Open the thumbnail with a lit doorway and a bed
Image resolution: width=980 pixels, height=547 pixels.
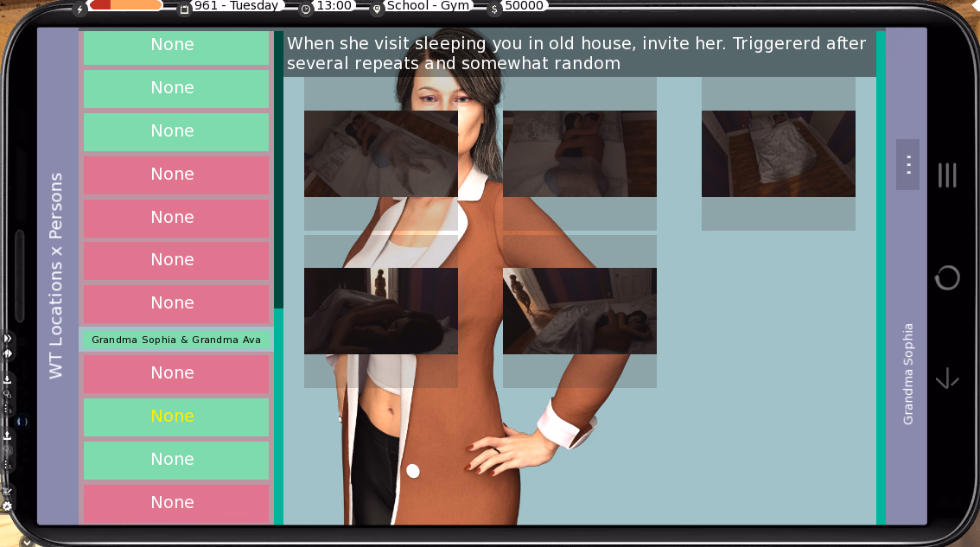click(579, 311)
